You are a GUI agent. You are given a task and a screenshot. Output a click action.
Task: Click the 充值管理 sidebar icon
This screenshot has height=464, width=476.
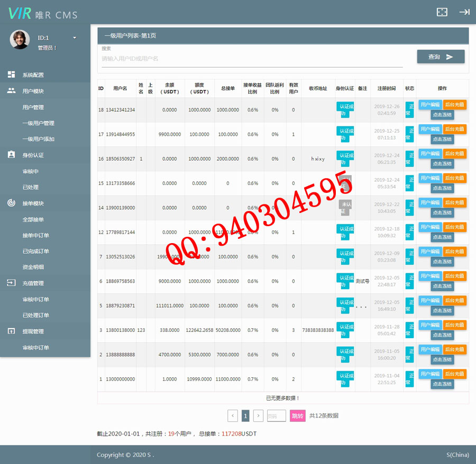pyautogui.click(x=11, y=283)
